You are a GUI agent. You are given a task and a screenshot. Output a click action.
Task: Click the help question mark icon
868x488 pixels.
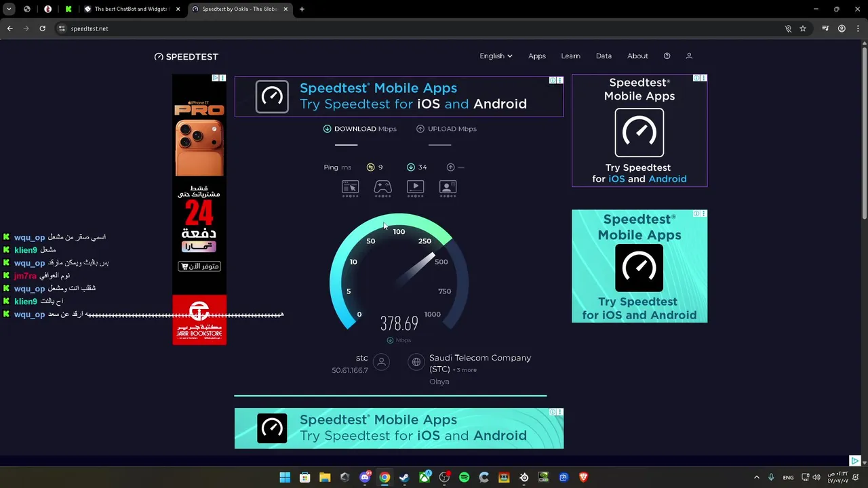[667, 56]
